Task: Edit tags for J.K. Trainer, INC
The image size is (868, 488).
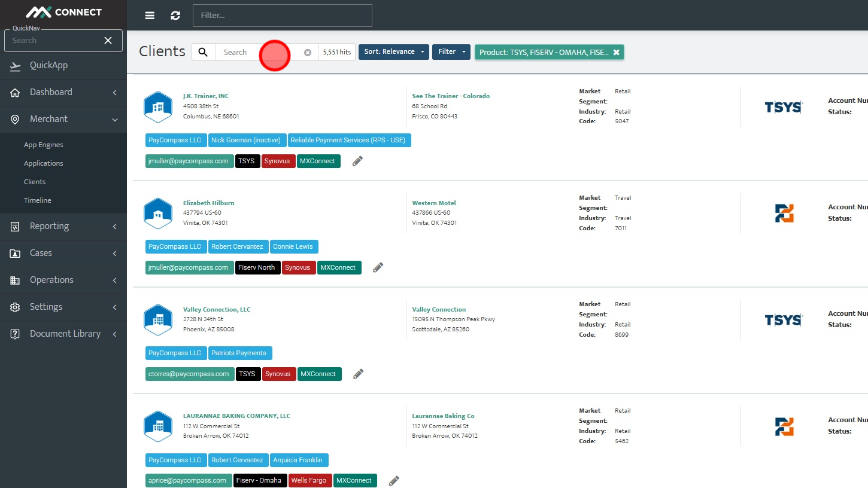Action: coord(357,161)
